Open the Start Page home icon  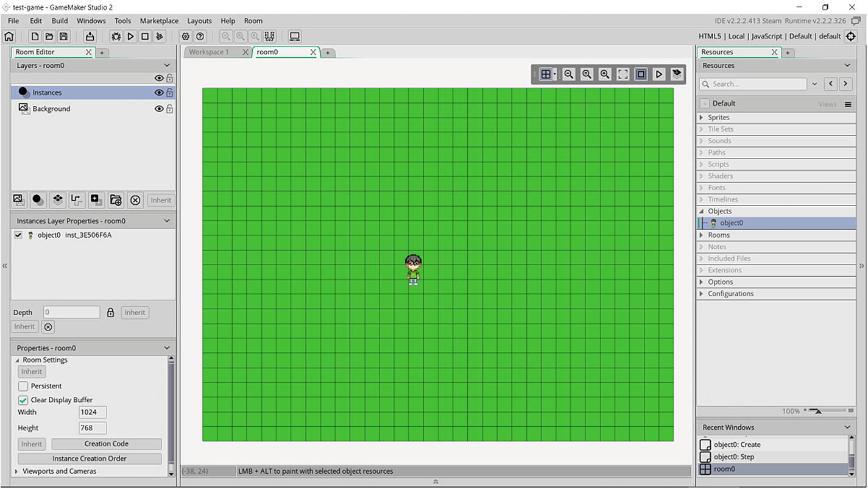(x=9, y=37)
